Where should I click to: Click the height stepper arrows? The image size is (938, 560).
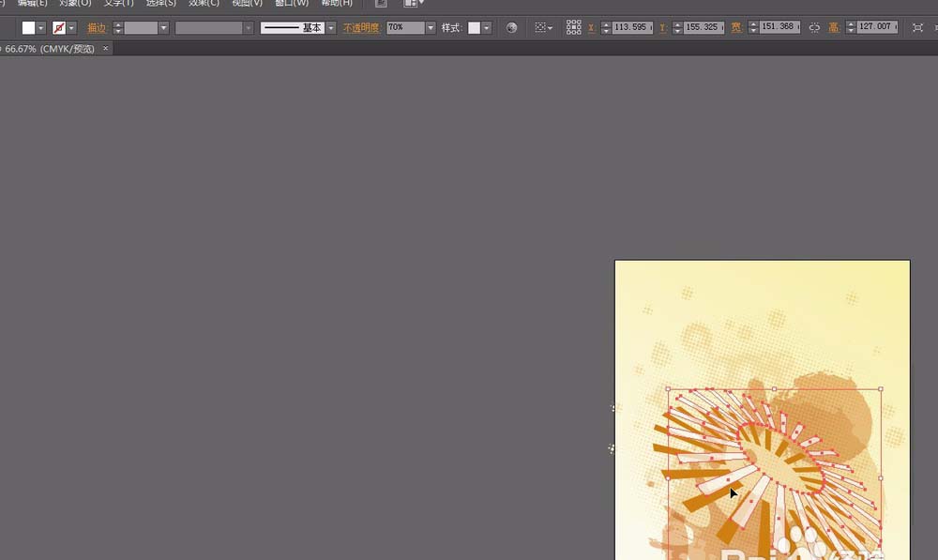pos(851,27)
